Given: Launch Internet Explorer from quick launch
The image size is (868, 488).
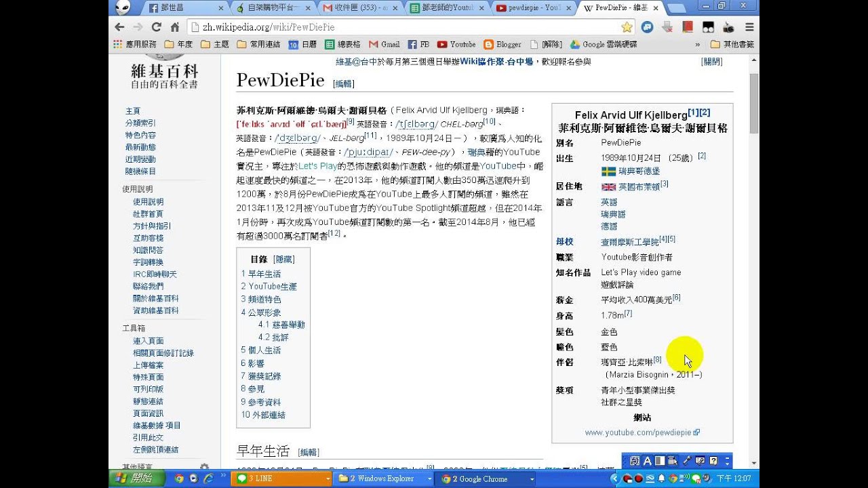Looking at the screenshot, I should [x=209, y=479].
